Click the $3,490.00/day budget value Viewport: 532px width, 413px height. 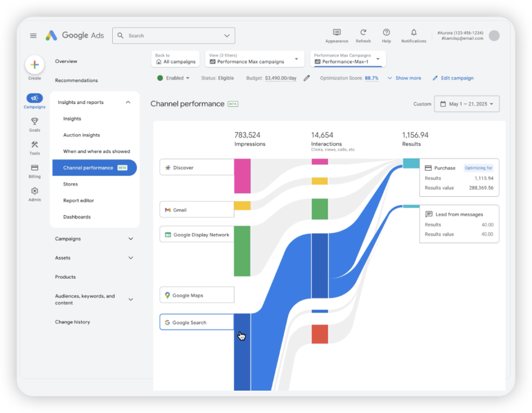[x=281, y=78]
